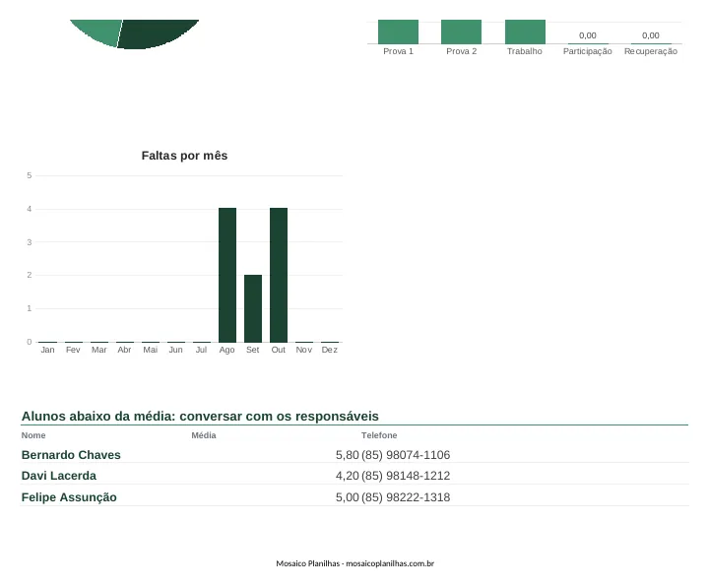Click the Trabalho bar

tap(525, 32)
